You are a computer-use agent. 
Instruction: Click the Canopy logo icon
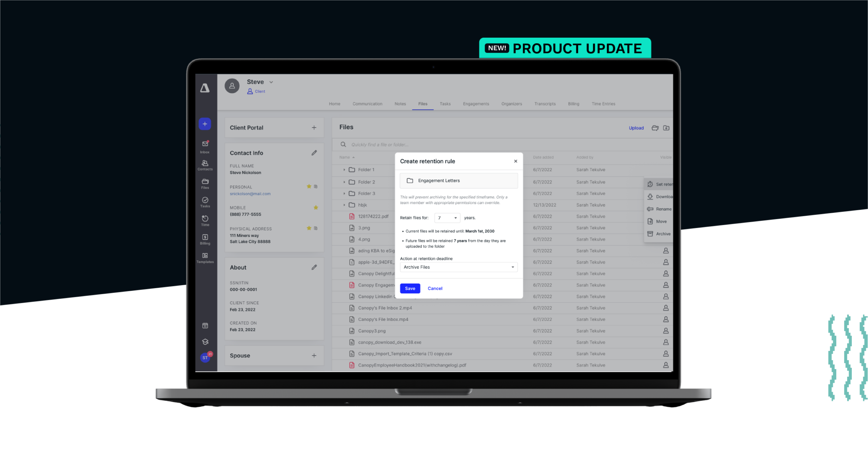tap(205, 88)
